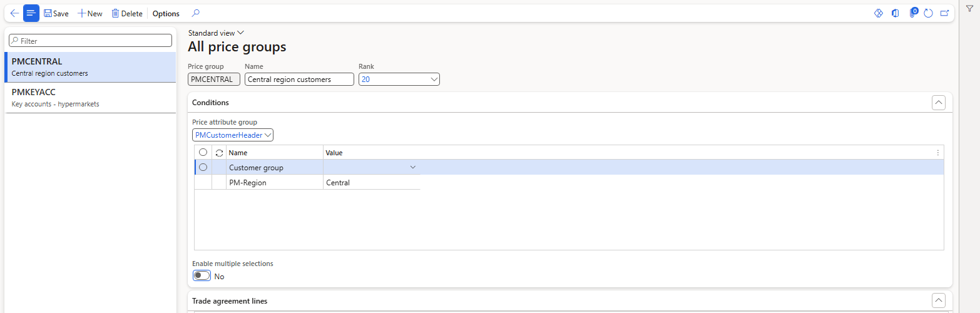The image size is (980, 313).
Task: Select the PMKEYACC price group
Action: [90, 98]
